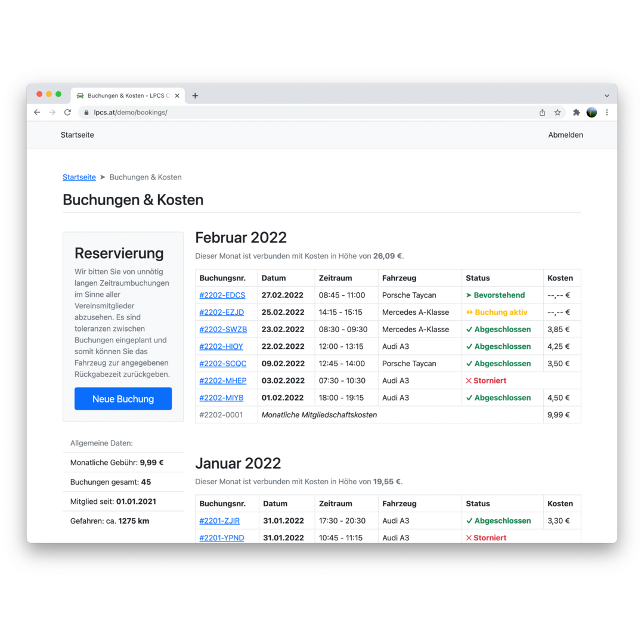Reload the page with refresh icon
This screenshot has width=644, height=644.
67,112
